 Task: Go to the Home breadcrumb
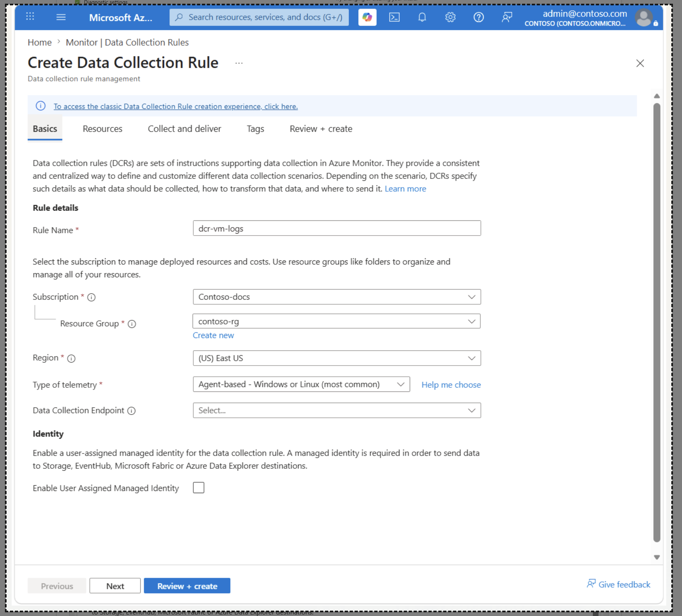point(39,42)
